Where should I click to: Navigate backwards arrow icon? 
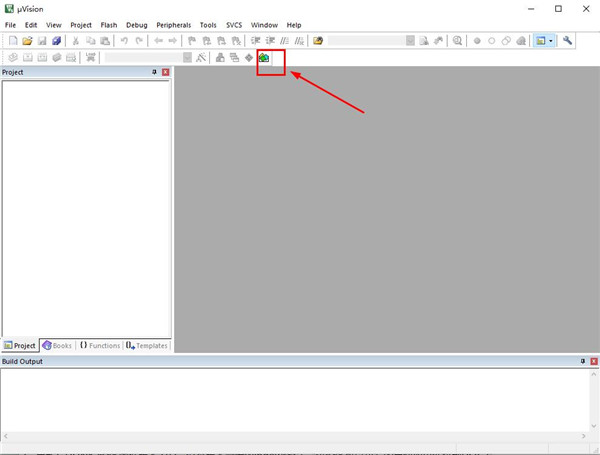158,41
